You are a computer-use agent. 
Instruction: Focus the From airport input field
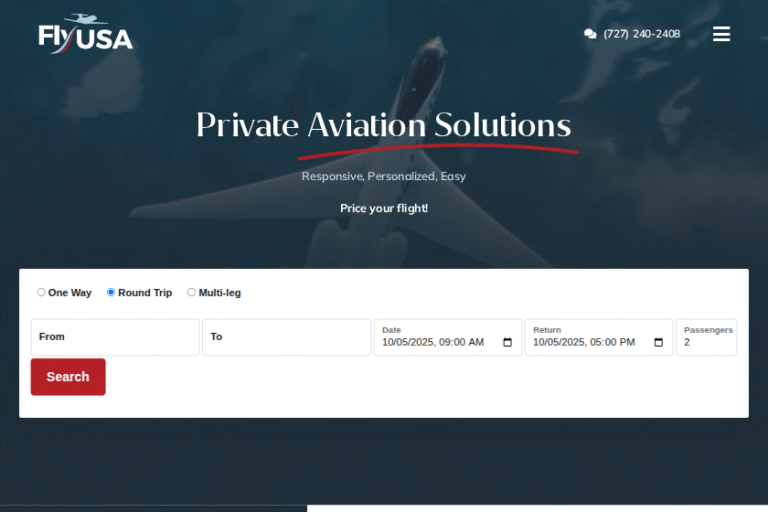[115, 337]
